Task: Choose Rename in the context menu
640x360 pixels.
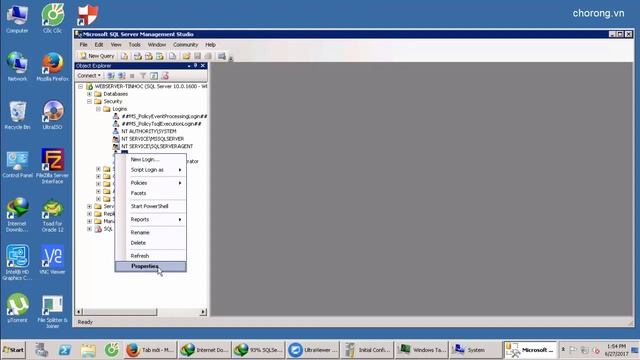Action: (x=151, y=232)
